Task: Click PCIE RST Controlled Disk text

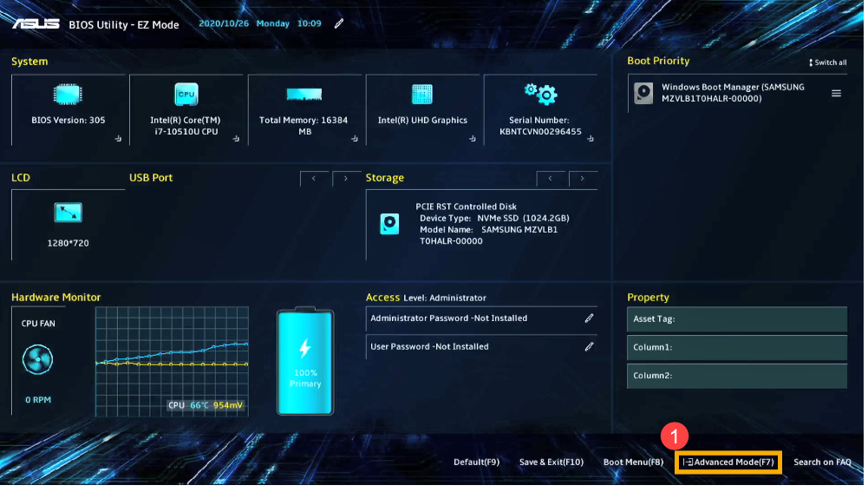Action: click(x=467, y=207)
